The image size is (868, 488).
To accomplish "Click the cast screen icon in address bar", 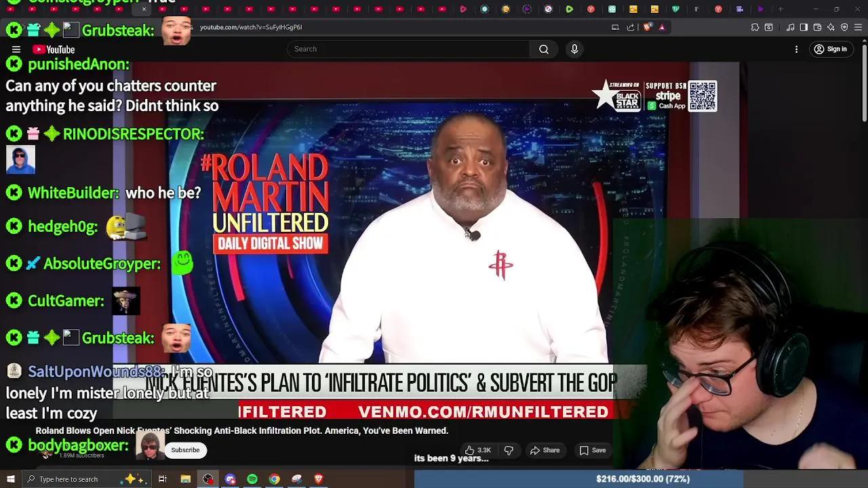I will (x=615, y=27).
